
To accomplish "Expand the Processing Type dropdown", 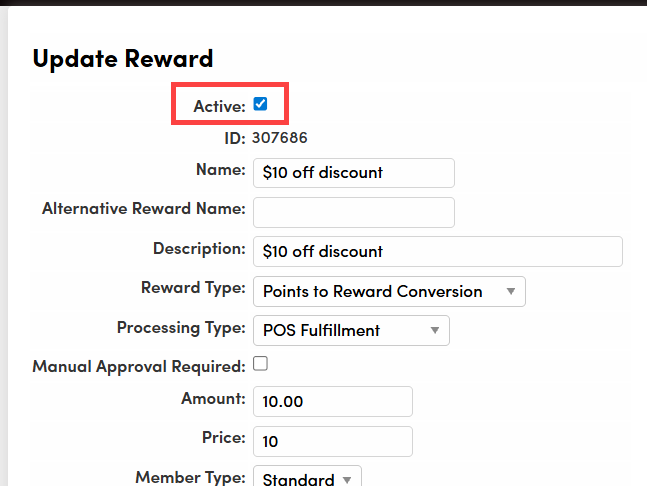I will tap(351, 330).
